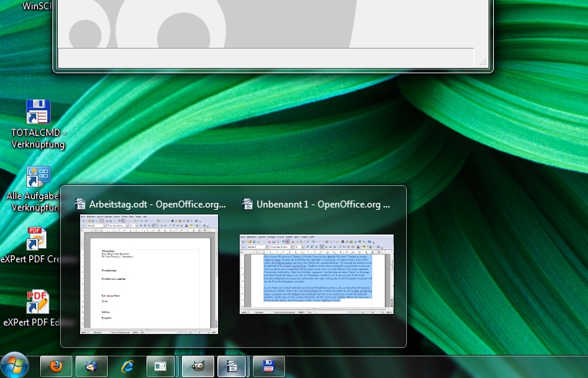
Task: Open the Windows Start menu orb
Action: pos(15,364)
